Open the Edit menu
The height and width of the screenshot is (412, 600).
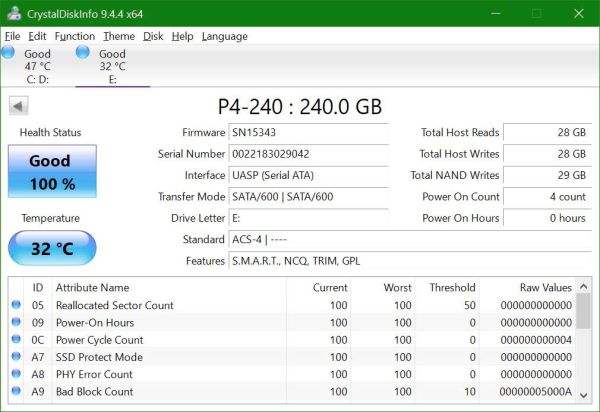pos(37,36)
